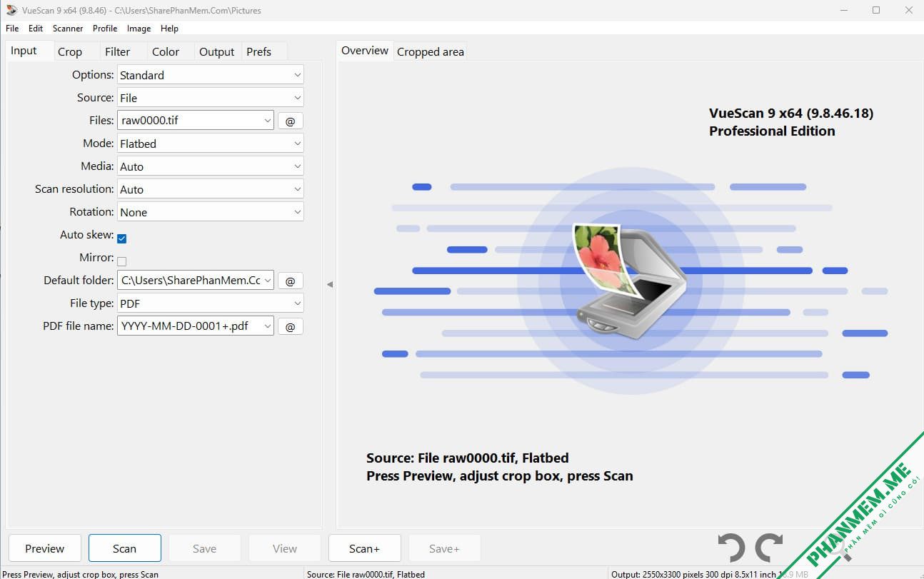Open the Options dropdown showing Standard
The width and height of the screenshot is (924, 579).
tap(210, 75)
